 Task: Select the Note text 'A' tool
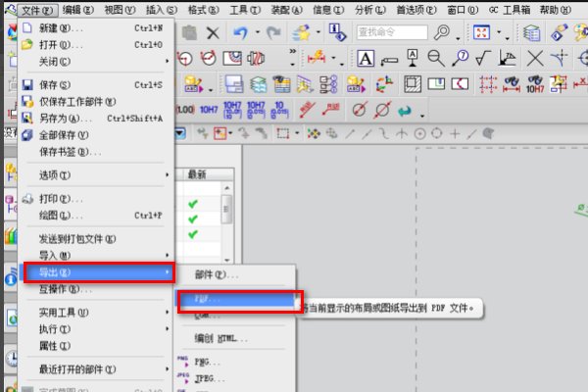(x=366, y=59)
